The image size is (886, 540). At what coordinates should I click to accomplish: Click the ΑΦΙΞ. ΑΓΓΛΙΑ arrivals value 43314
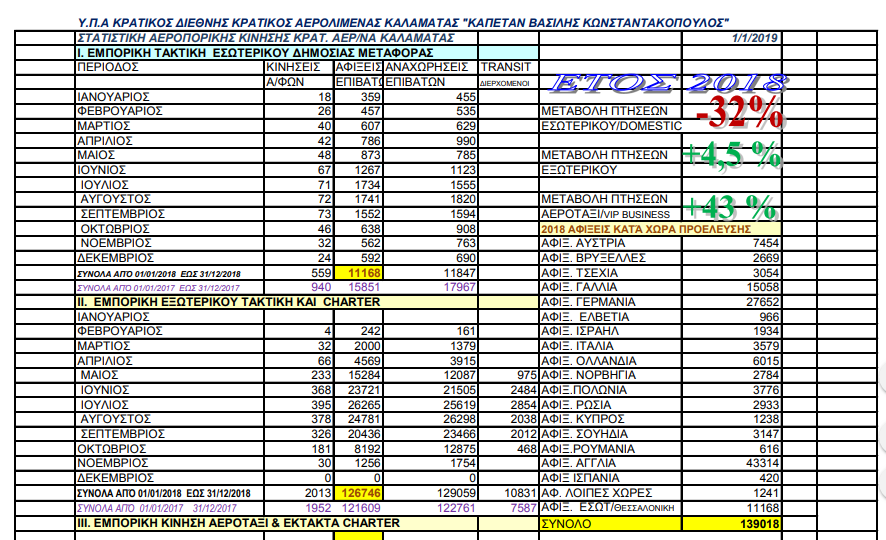(762, 463)
